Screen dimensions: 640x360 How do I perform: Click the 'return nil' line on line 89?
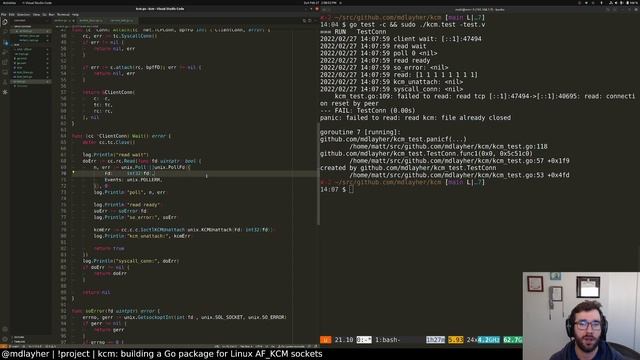click(x=96, y=292)
